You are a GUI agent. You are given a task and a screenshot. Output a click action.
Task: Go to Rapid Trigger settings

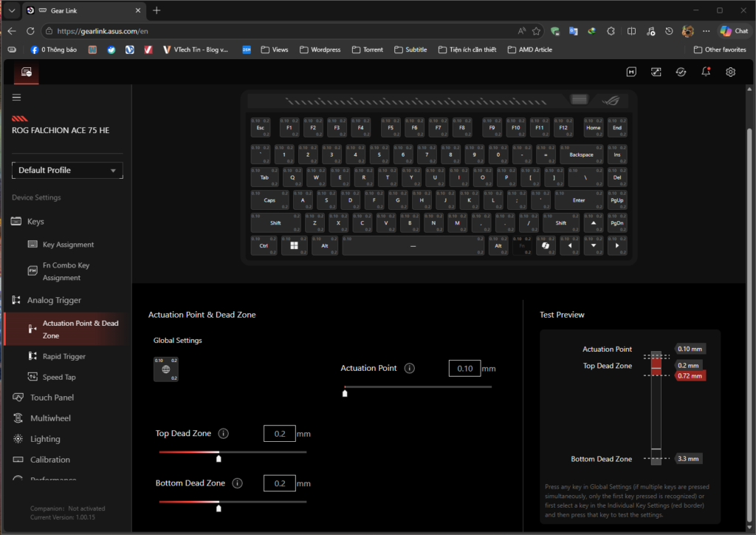click(x=64, y=356)
